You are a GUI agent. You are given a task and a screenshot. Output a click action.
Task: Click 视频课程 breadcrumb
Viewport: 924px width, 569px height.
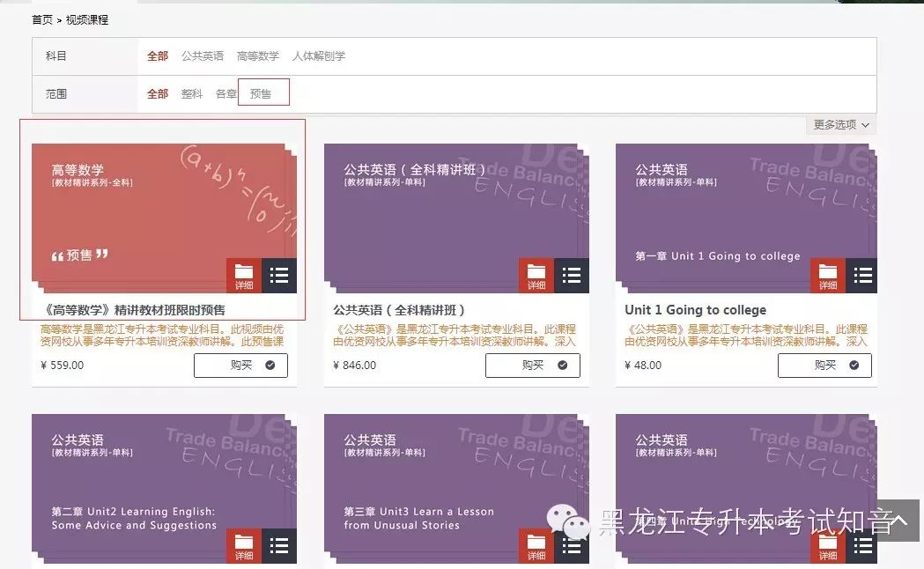pyautogui.click(x=86, y=20)
